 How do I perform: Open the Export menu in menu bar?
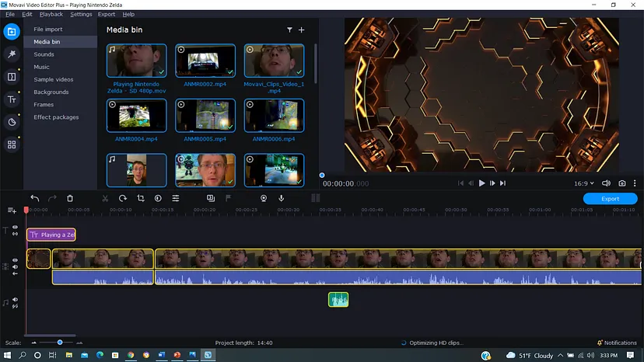[x=107, y=14]
